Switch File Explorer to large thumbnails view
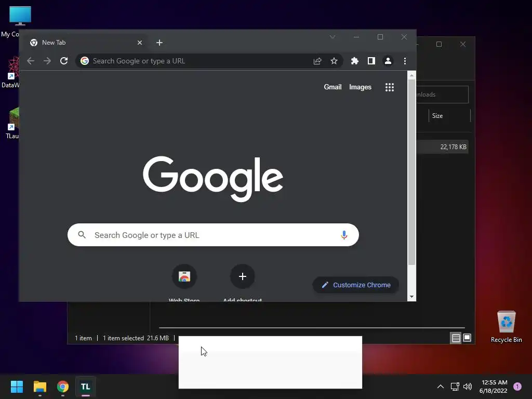The width and height of the screenshot is (532, 399). coord(467,338)
